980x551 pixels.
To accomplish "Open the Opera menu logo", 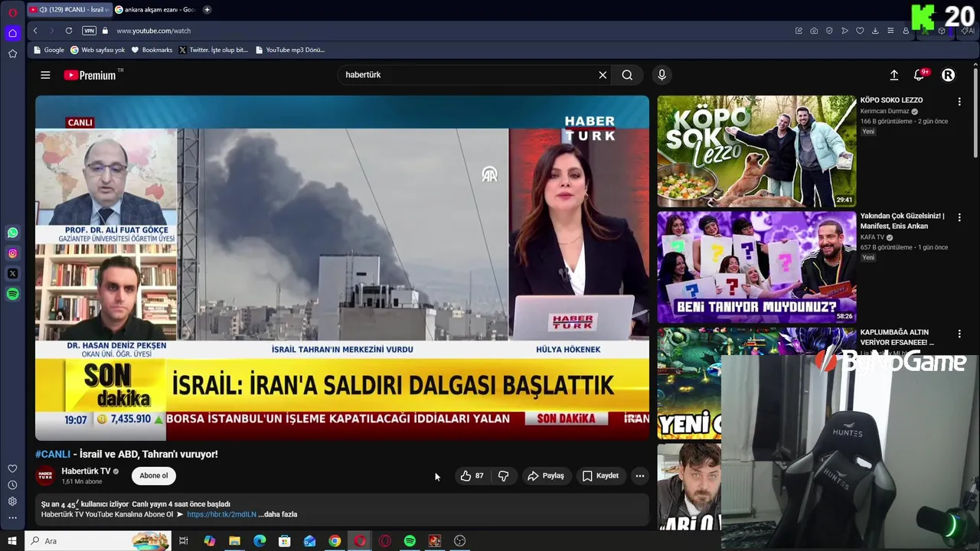I will [x=12, y=11].
